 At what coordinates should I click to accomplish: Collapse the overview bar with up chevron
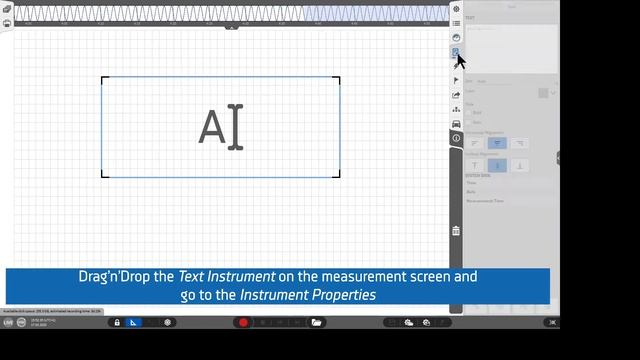[x=231, y=28]
